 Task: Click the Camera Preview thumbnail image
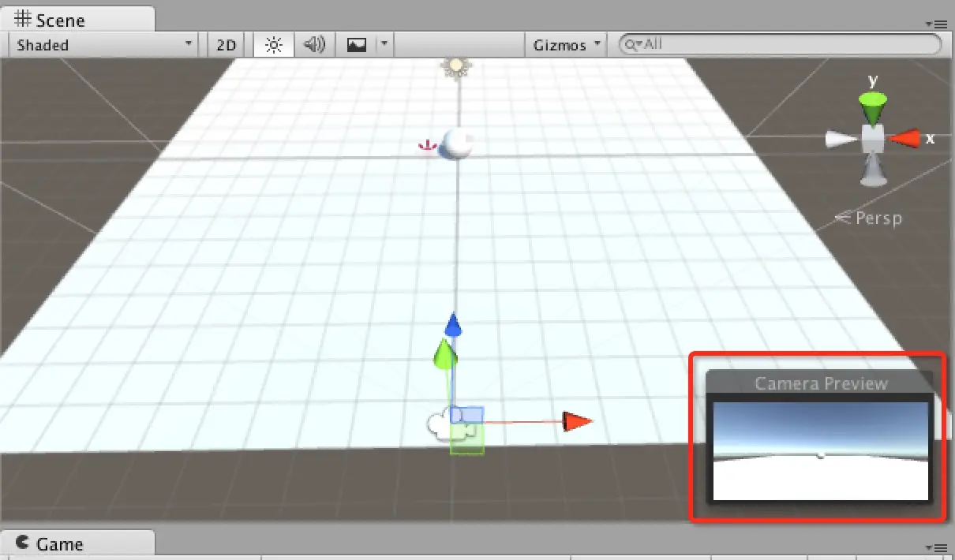(821, 450)
